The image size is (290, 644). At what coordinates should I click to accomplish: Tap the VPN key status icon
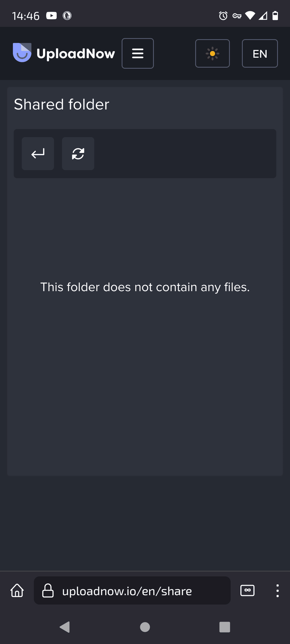(237, 16)
